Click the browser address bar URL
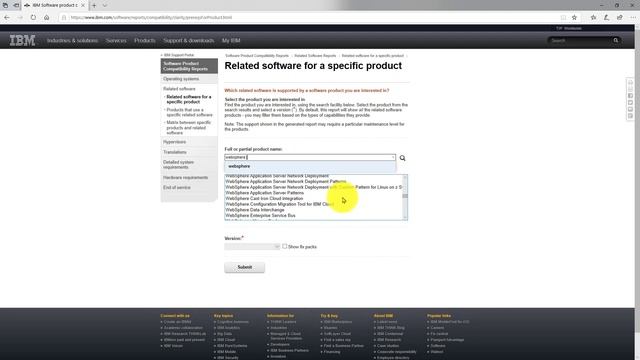The height and width of the screenshot is (360, 640). point(151,18)
